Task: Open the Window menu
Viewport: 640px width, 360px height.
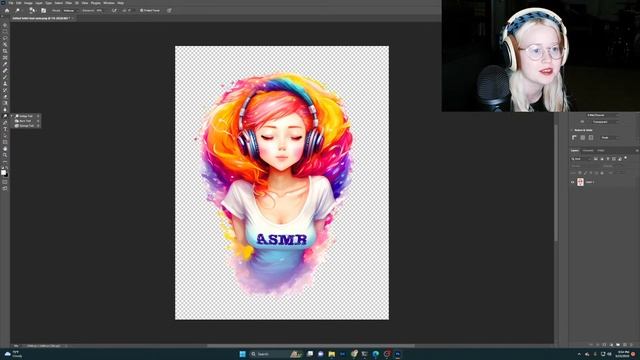Action: coord(109,3)
